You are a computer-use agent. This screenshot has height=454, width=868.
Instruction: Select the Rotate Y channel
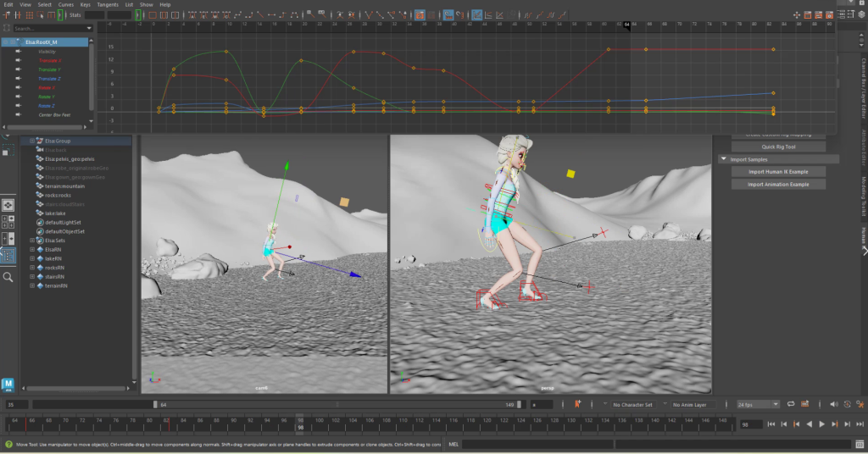coord(47,97)
